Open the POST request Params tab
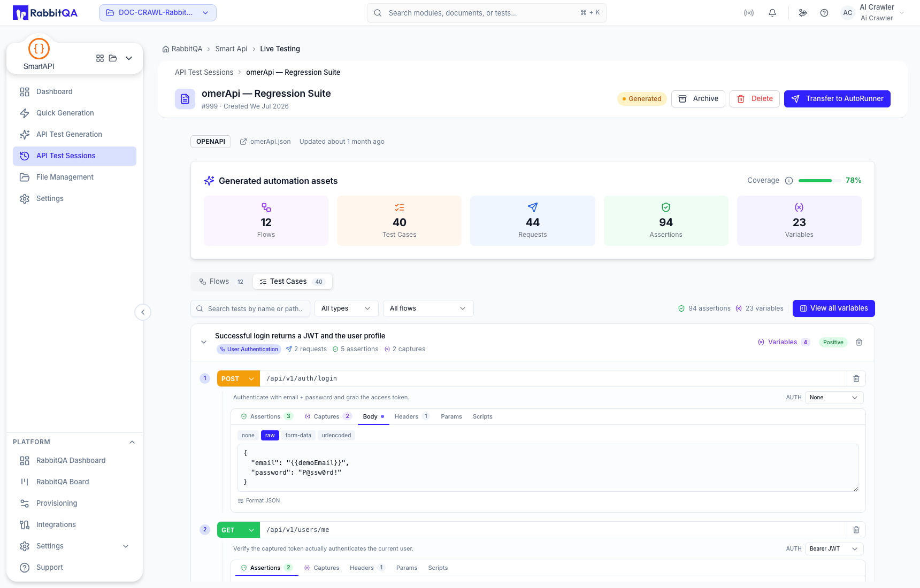Screen dimensions: 920x588 click(x=451, y=417)
